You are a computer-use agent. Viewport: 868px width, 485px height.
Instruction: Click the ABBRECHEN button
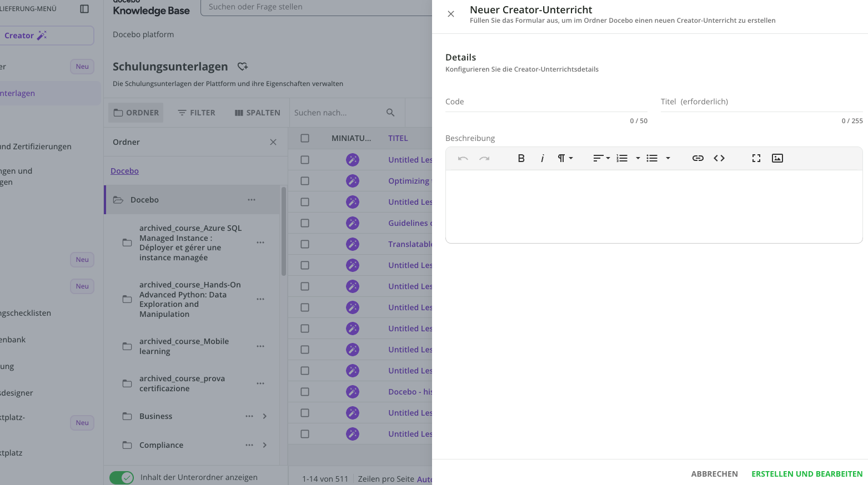click(x=715, y=474)
